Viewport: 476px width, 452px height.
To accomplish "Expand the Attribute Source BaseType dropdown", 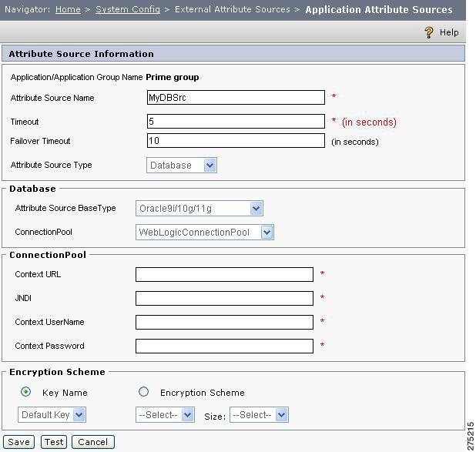I will pyautogui.click(x=199, y=208).
